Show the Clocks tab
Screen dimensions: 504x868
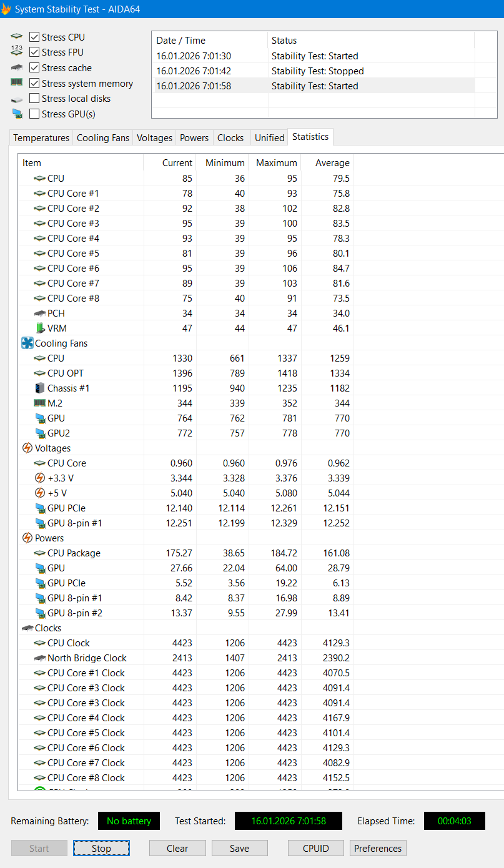click(230, 138)
